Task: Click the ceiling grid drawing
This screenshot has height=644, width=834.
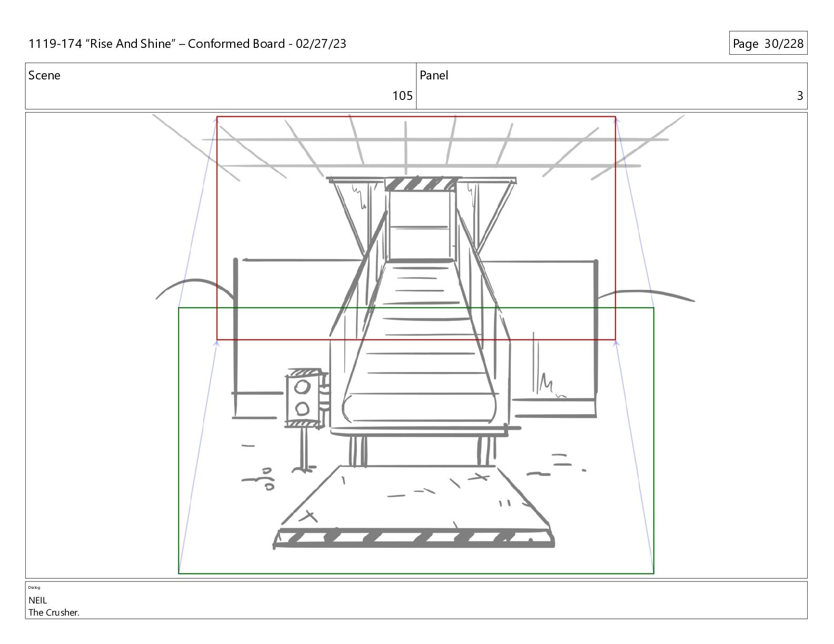Action: [416, 147]
